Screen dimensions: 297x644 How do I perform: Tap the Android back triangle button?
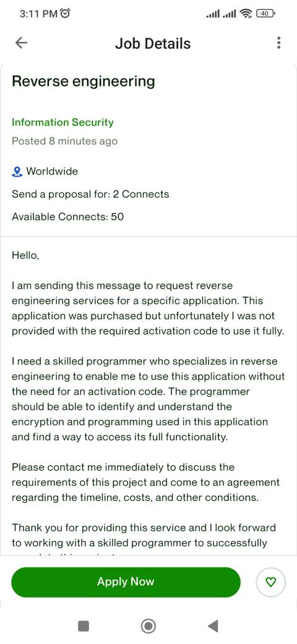pos(212,626)
